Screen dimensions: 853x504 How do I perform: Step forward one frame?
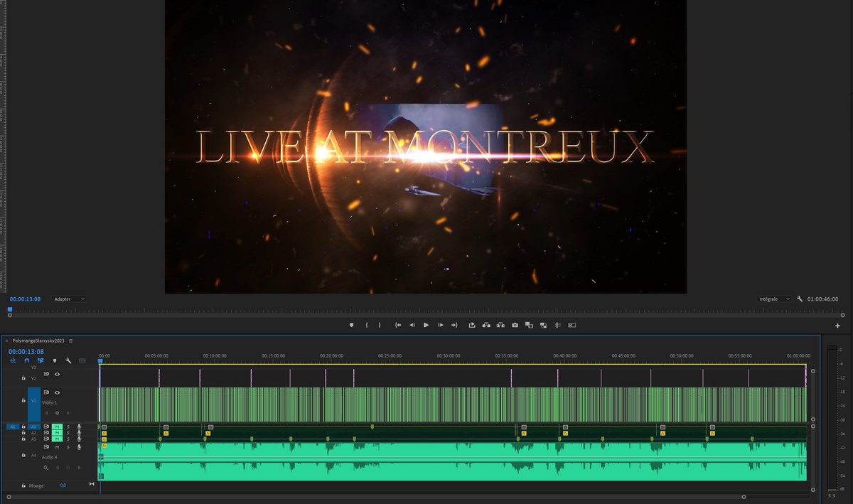point(441,325)
